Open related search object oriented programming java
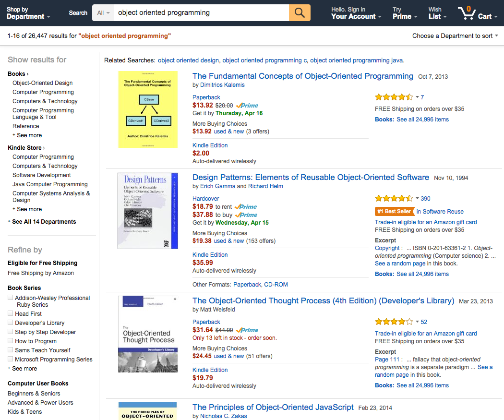504x420 pixels. coord(356,60)
